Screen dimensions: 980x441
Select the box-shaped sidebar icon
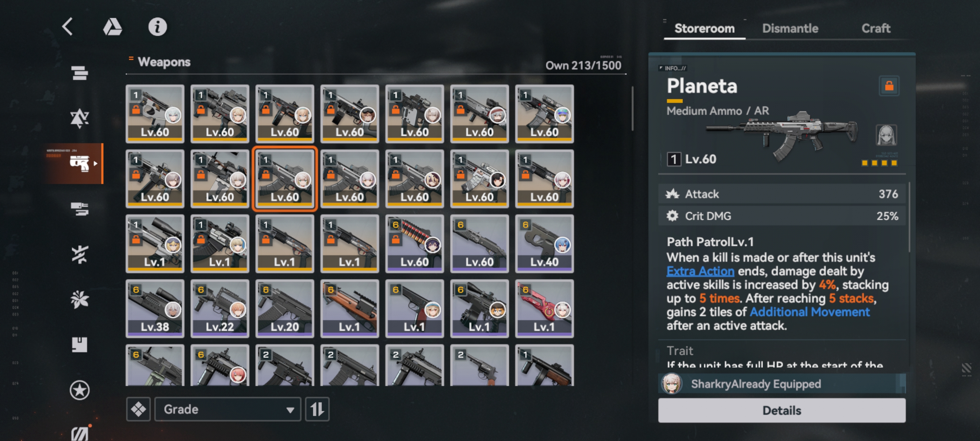coord(79,344)
